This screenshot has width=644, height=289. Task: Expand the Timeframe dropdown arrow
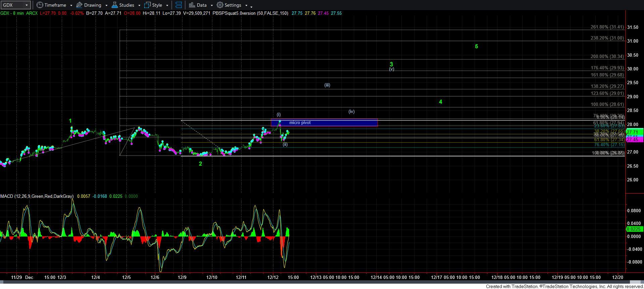point(71,5)
